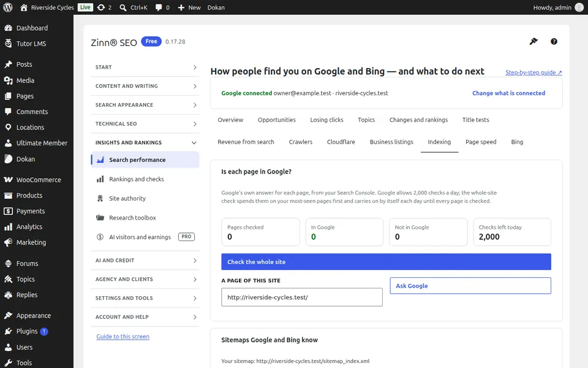
Task: Open the Page speed tab
Action: 481,142
